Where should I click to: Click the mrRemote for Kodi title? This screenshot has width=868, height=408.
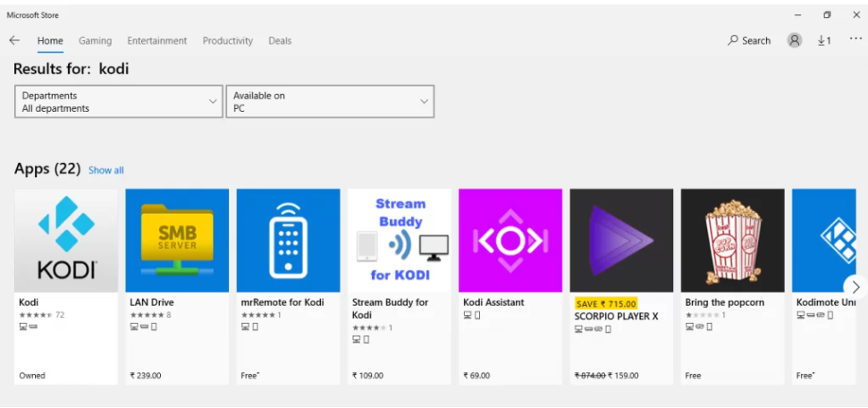(x=282, y=302)
